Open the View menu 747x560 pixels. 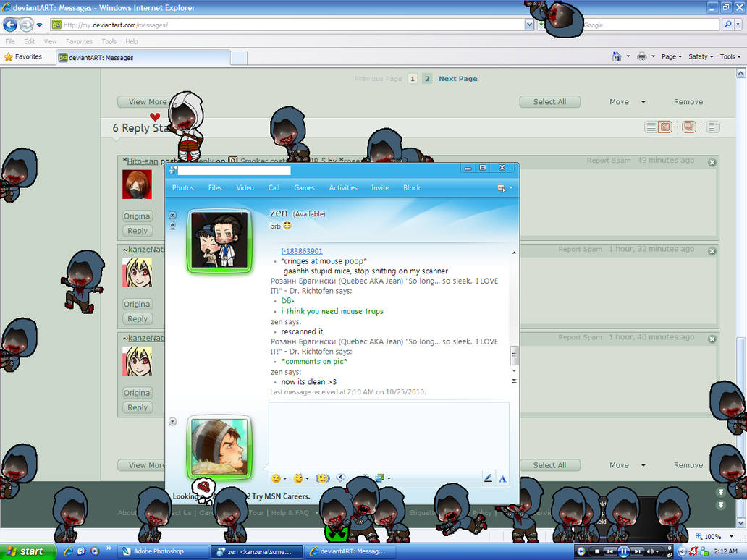point(50,41)
